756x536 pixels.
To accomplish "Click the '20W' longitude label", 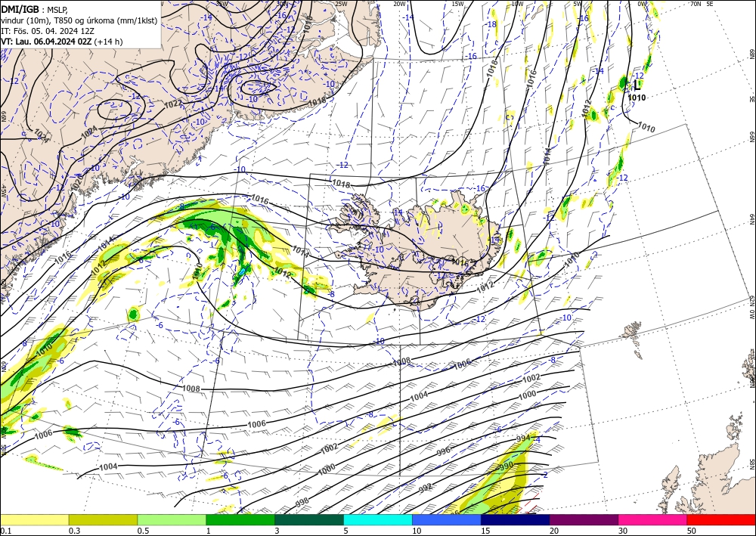I will (x=399, y=4).
